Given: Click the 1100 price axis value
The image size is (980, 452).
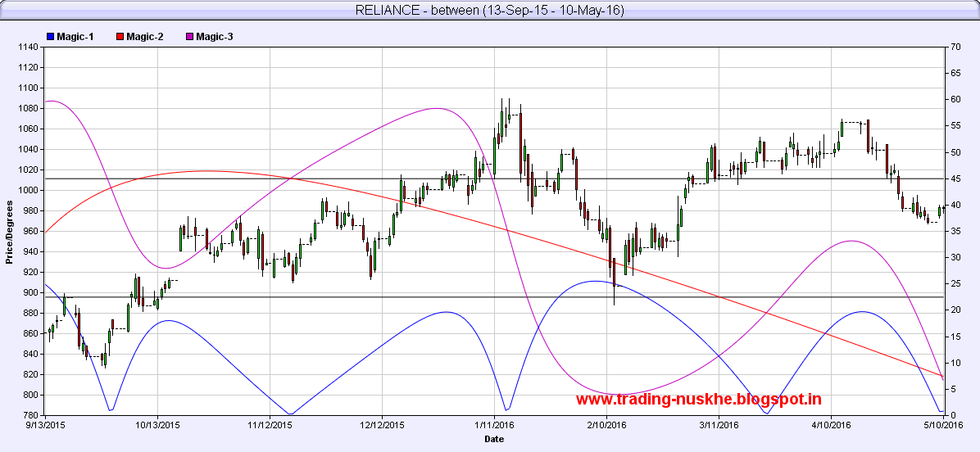Looking at the screenshot, I should pos(29,88).
